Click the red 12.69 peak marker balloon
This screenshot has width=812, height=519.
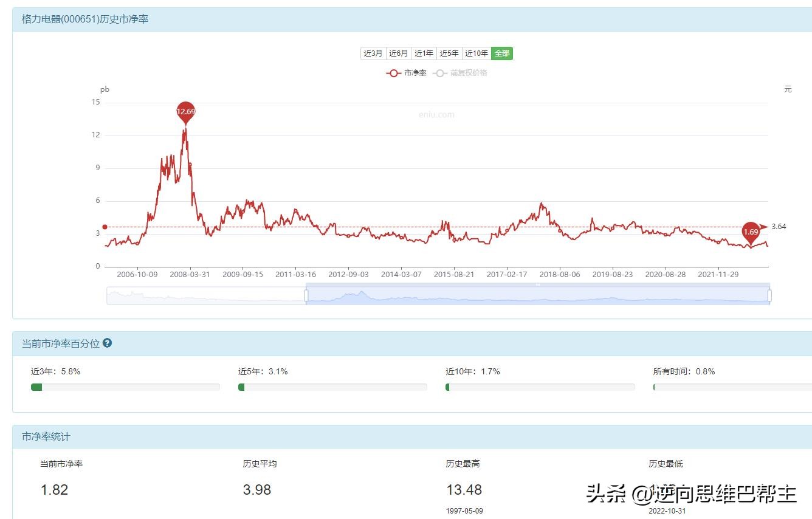(185, 111)
